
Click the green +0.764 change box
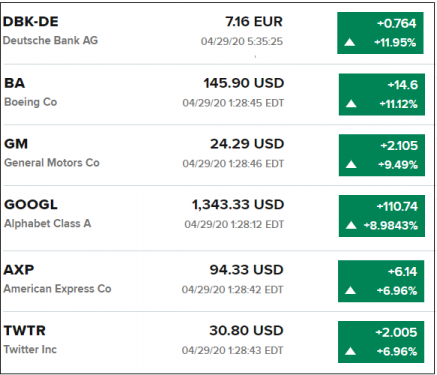pos(380,33)
